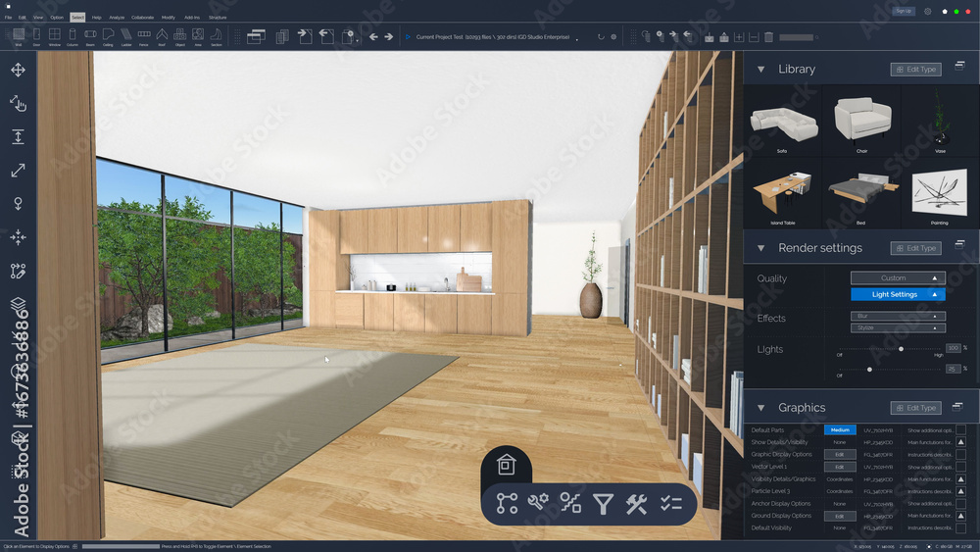Click the trash delete icon in top toolbar
980x552 pixels.
[768, 37]
